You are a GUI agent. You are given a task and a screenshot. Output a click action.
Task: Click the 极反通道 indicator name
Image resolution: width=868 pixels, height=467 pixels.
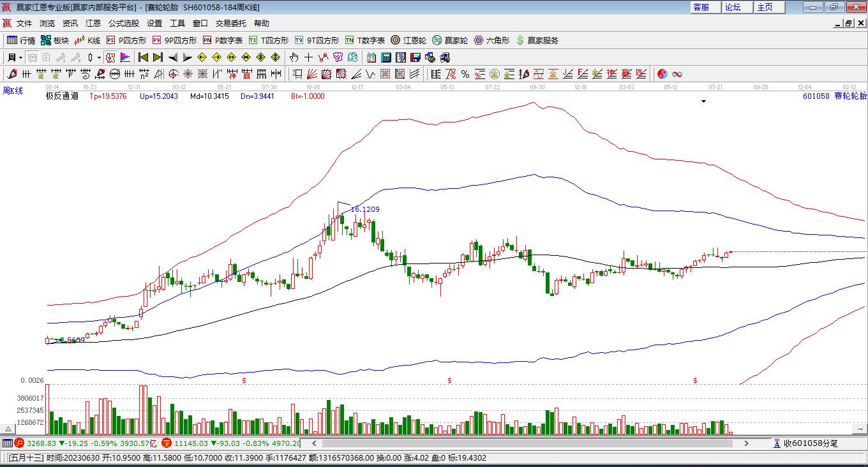(62, 96)
